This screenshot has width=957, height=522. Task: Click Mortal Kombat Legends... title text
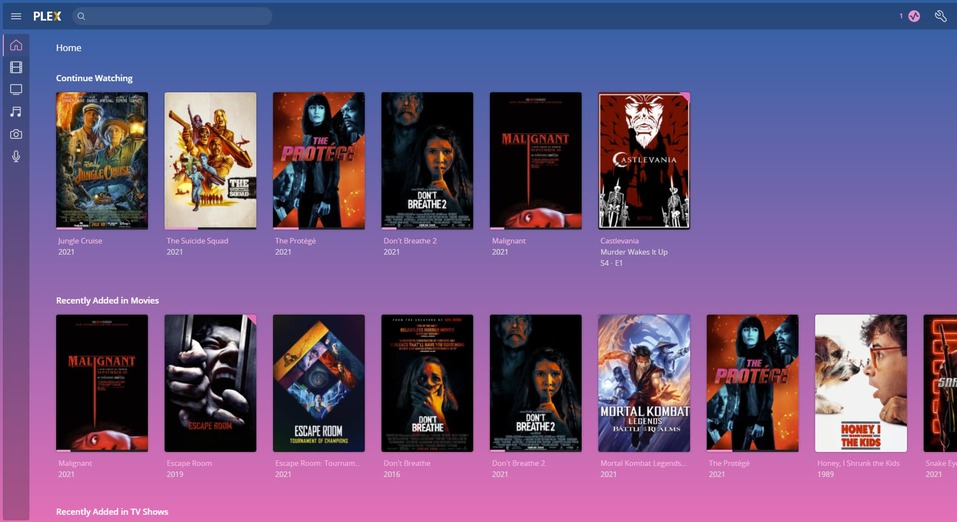[643, 463]
